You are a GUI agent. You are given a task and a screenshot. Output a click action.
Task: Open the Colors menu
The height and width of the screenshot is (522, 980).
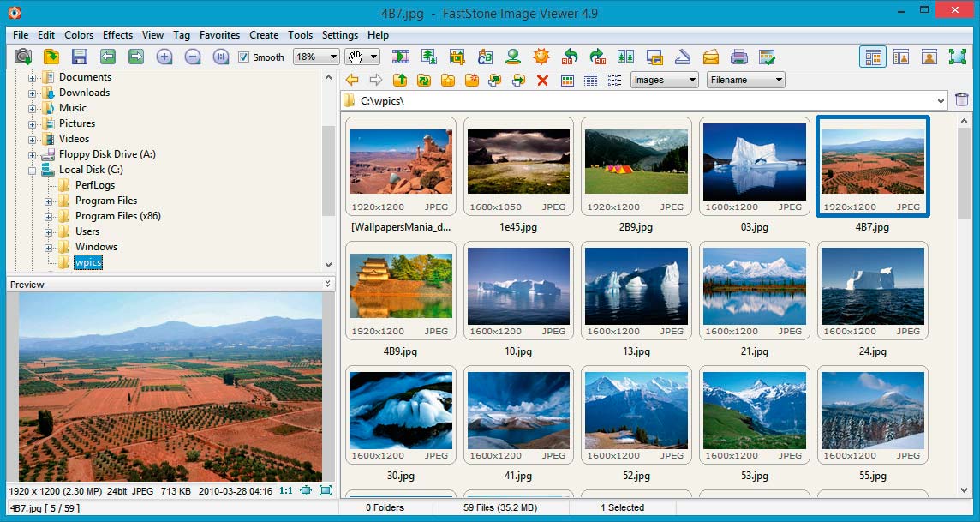click(79, 35)
